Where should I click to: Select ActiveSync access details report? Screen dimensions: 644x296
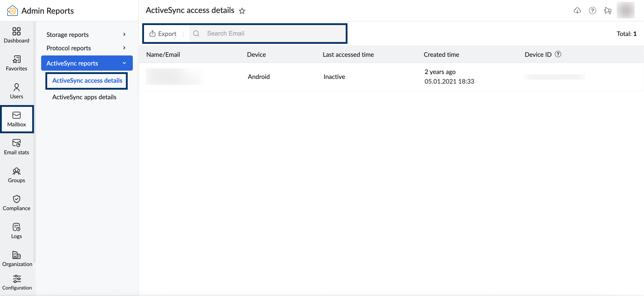click(87, 80)
